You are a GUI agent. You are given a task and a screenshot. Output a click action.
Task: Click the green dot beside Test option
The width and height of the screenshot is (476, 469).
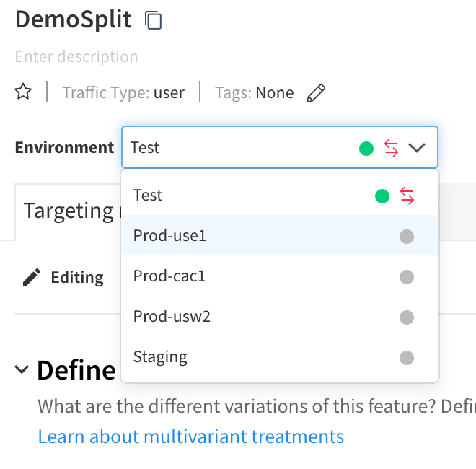382,196
